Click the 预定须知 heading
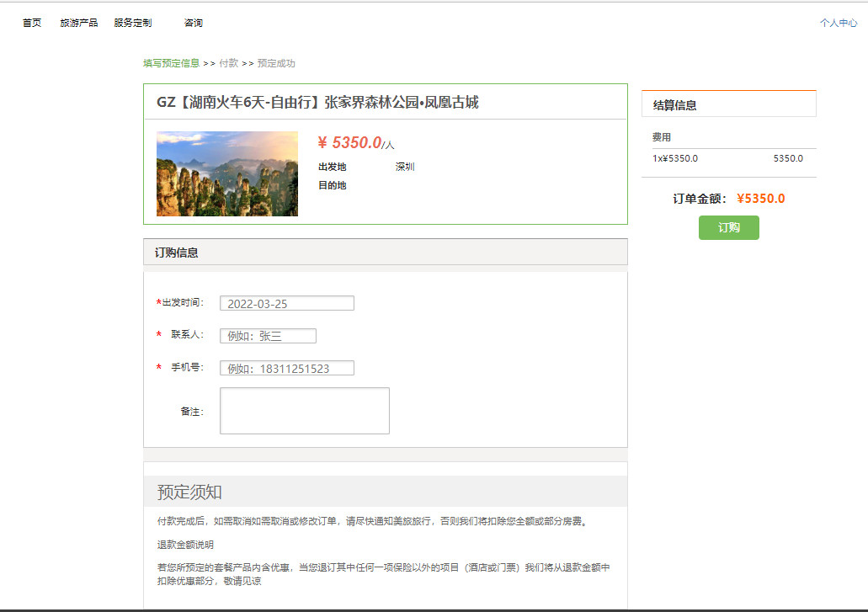This screenshot has height=612, width=868. [x=189, y=492]
